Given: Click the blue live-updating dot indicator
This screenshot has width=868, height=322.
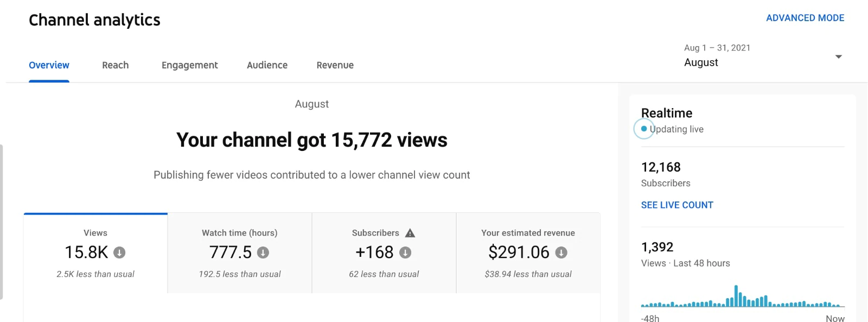Looking at the screenshot, I should coord(643,129).
